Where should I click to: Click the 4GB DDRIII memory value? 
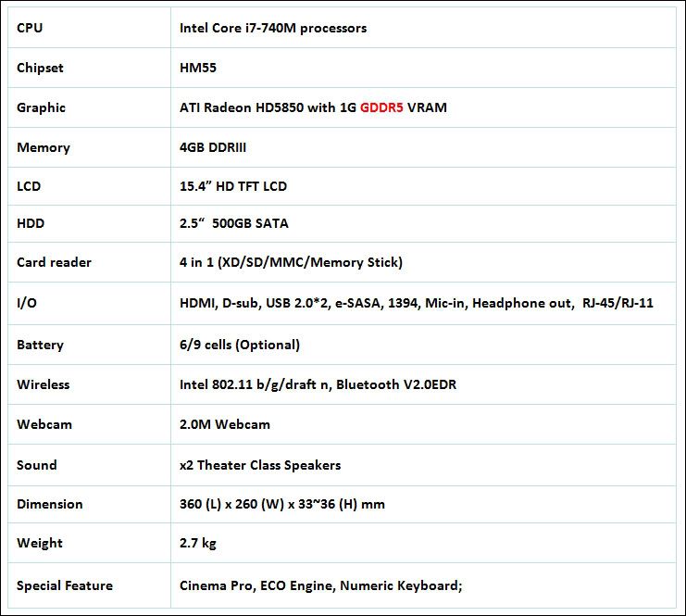pos(213,147)
